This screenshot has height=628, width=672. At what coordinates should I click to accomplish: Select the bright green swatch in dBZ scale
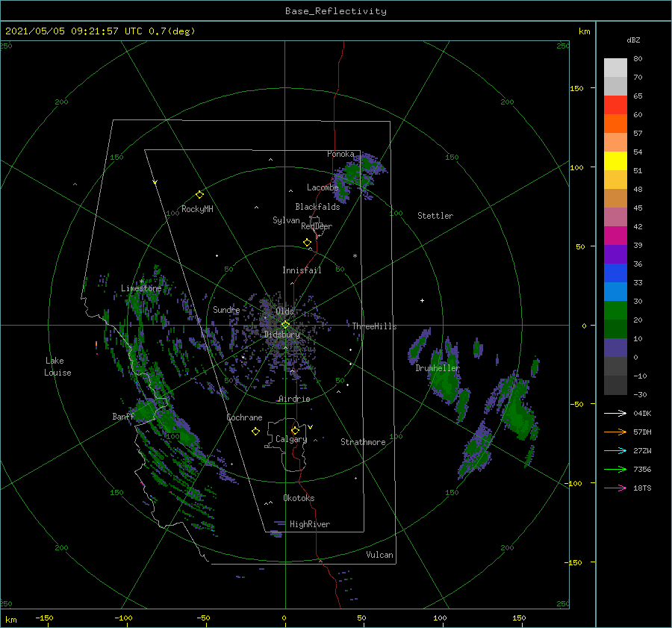(x=615, y=311)
